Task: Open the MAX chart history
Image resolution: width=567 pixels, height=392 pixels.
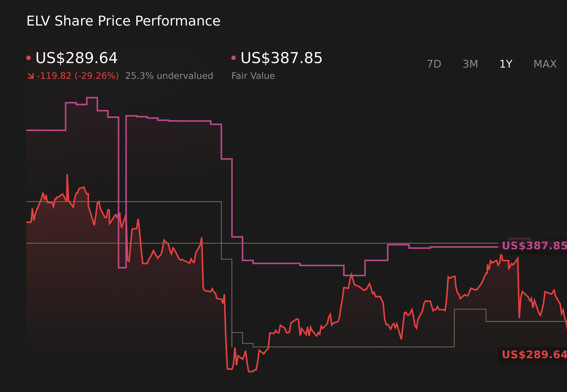Action: point(544,64)
